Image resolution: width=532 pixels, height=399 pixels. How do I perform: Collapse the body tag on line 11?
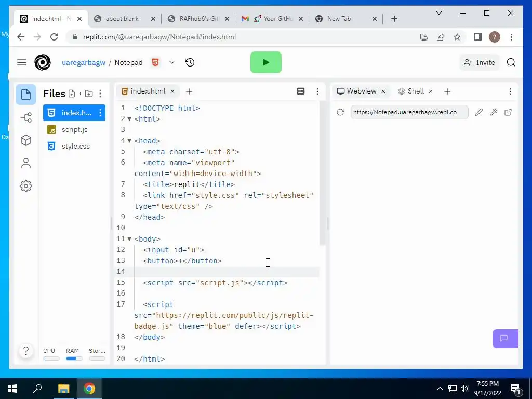pyautogui.click(x=129, y=239)
